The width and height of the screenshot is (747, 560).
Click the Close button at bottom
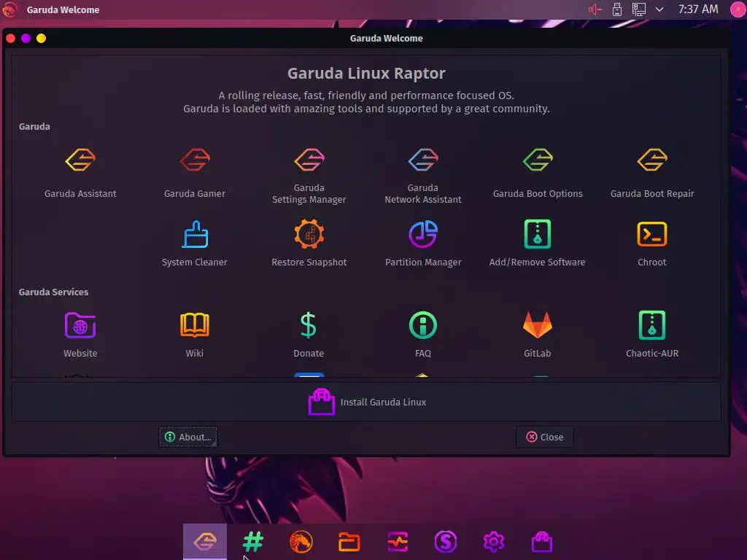coord(544,437)
